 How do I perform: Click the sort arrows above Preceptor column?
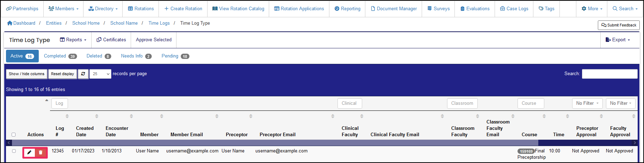point(250,116)
